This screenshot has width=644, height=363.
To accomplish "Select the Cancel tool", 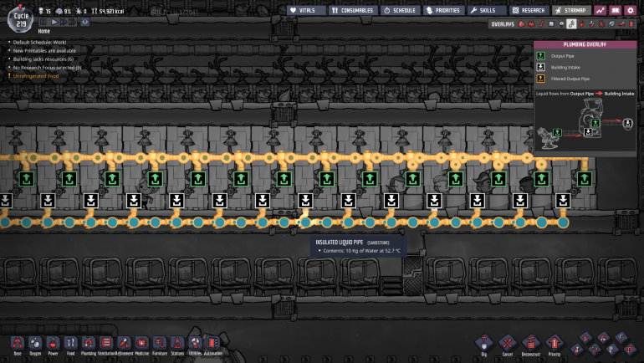I will tap(507, 342).
